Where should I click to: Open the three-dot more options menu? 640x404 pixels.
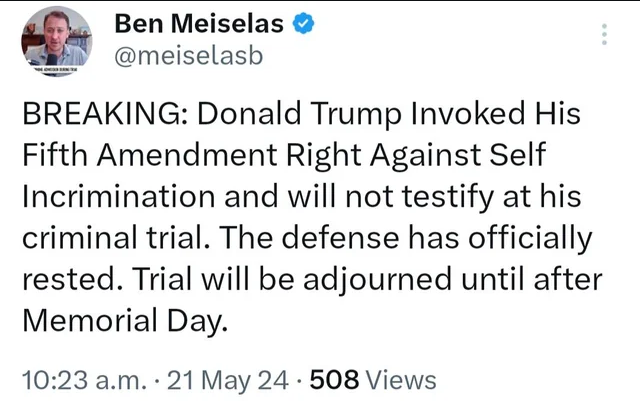click(603, 35)
